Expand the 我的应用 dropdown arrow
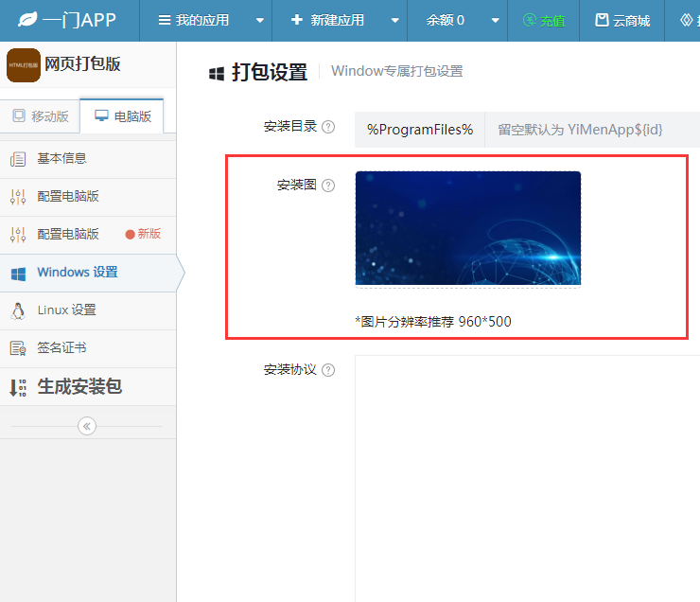Screen dimensions: 700x602 point(260,21)
